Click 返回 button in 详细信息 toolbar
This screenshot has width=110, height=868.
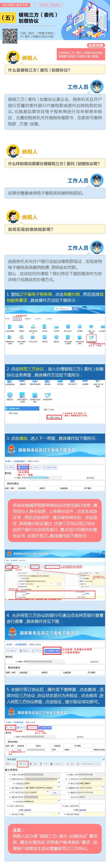point(70,764)
